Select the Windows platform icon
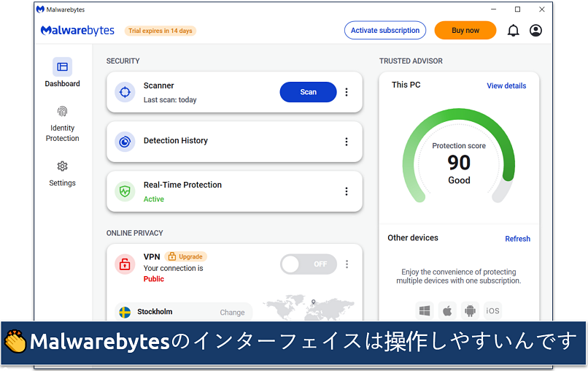Image resolution: width=588 pixels, height=371 pixels. click(425, 310)
